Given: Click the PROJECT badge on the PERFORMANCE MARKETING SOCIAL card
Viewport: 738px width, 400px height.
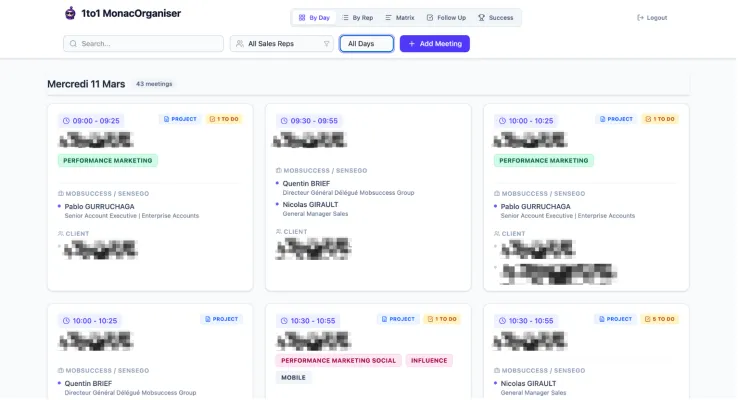Looking at the screenshot, I should point(398,319).
